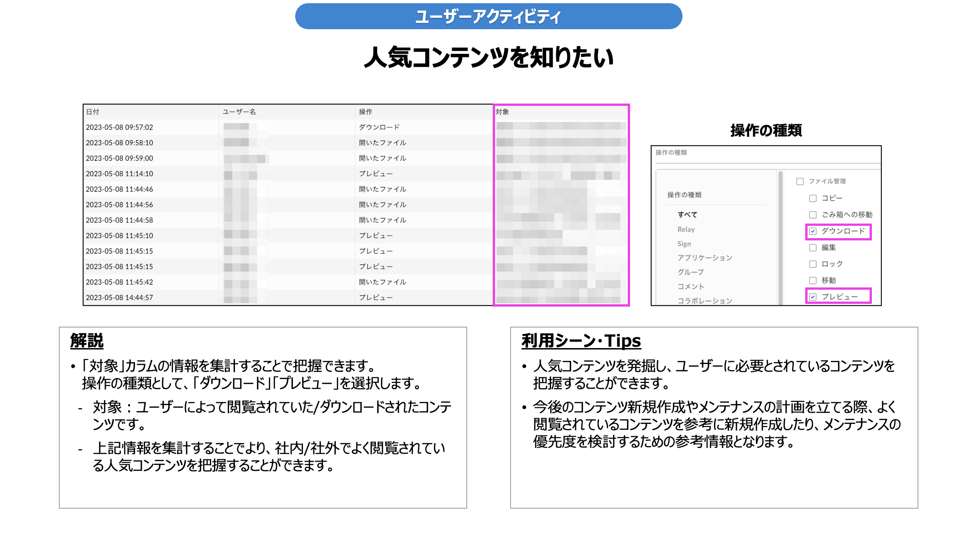The width and height of the screenshot is (980, 542).
Task: Click the 対象 column header
Action: click(x=502, y=112)
